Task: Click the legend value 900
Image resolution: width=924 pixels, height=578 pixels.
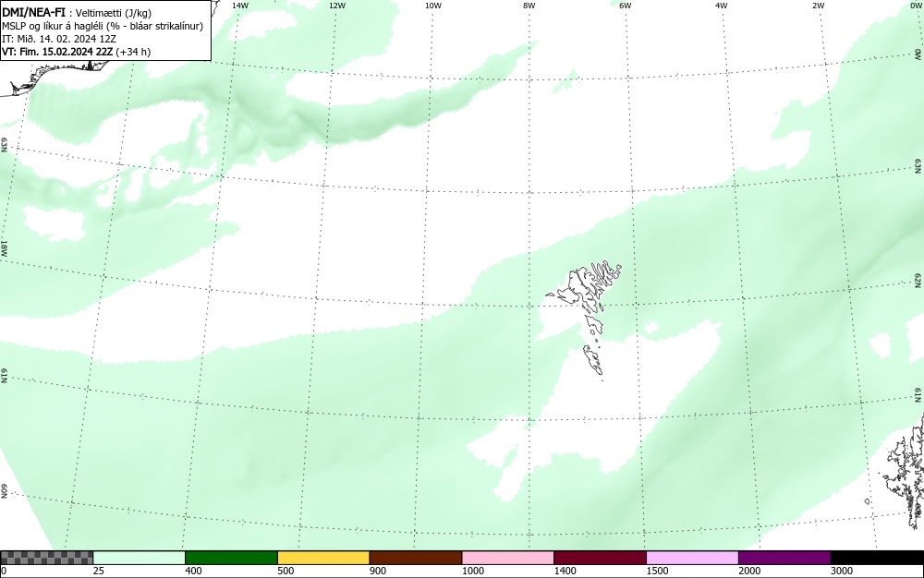Action: (378, 571)
